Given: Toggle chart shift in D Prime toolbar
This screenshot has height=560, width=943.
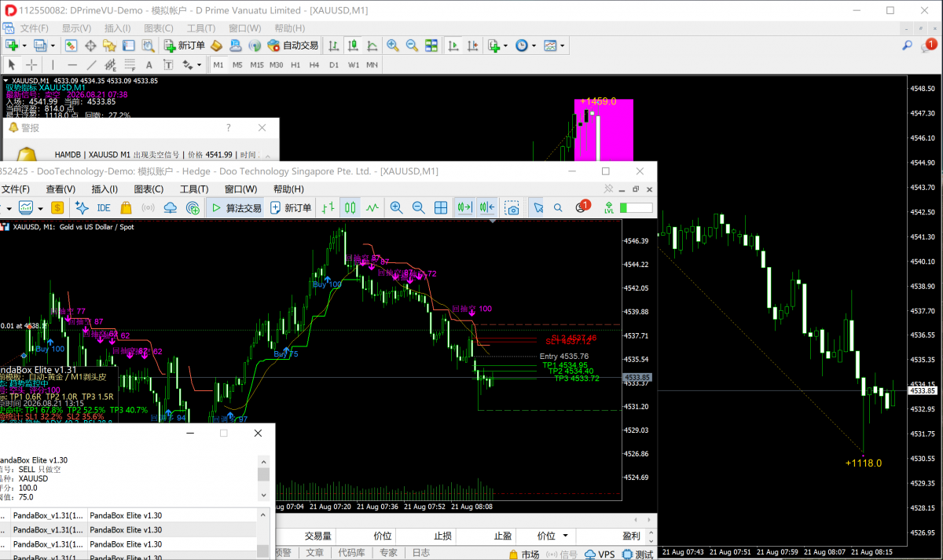Looking at the screenshot, I should [472, 46].
